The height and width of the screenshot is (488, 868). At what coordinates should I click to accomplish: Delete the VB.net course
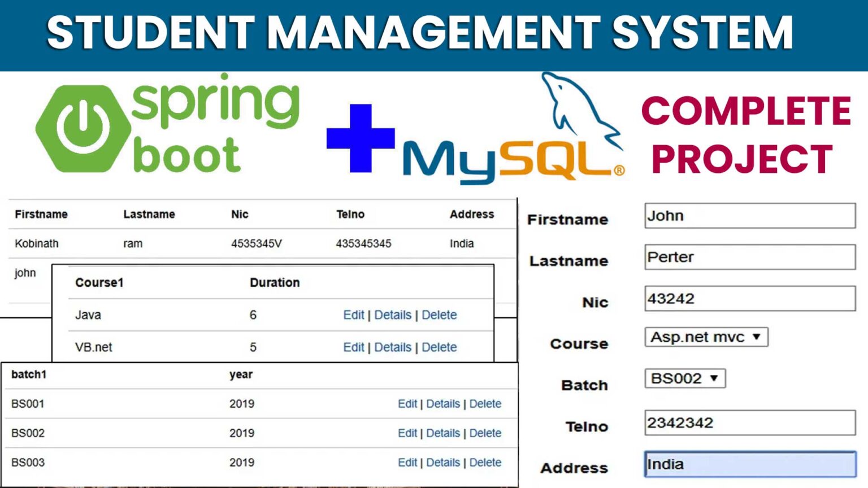(439, 347)
